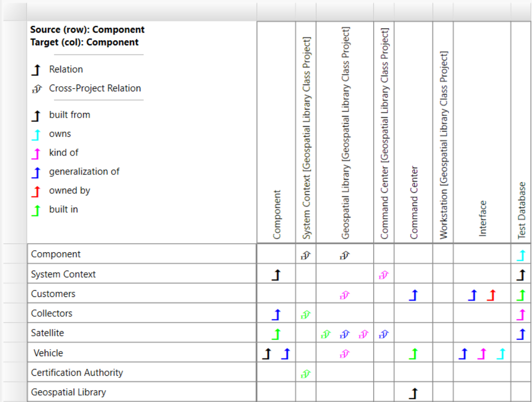532x402 pixels.
Task: Select blue arrow in Customers row, Command Center column
Action: click(x=413, y=295)
